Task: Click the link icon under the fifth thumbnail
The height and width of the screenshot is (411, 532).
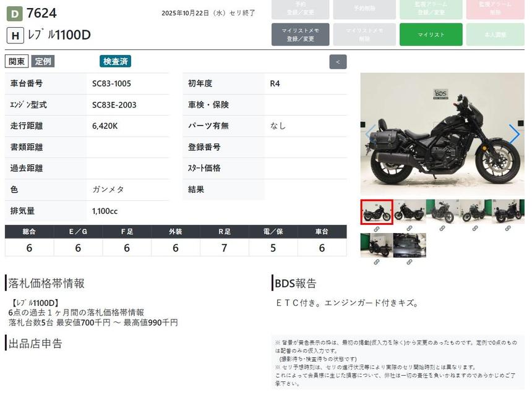Action: coord(508,229)
